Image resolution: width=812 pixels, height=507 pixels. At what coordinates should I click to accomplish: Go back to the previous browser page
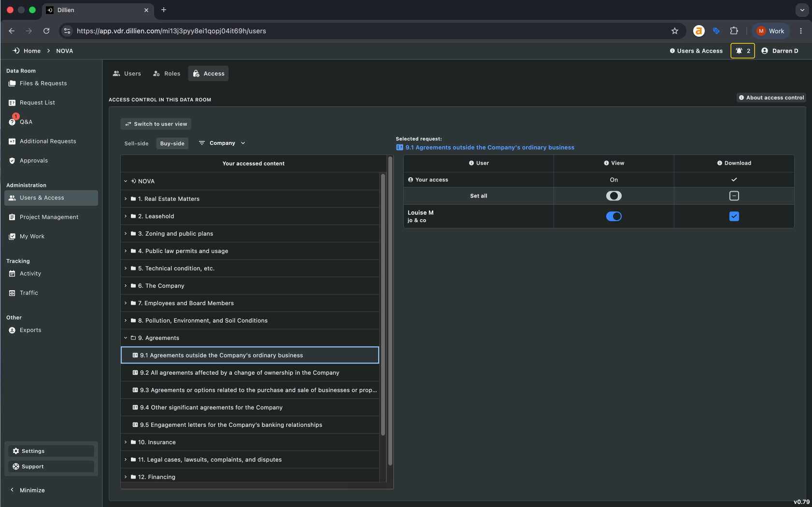(12, 31)
